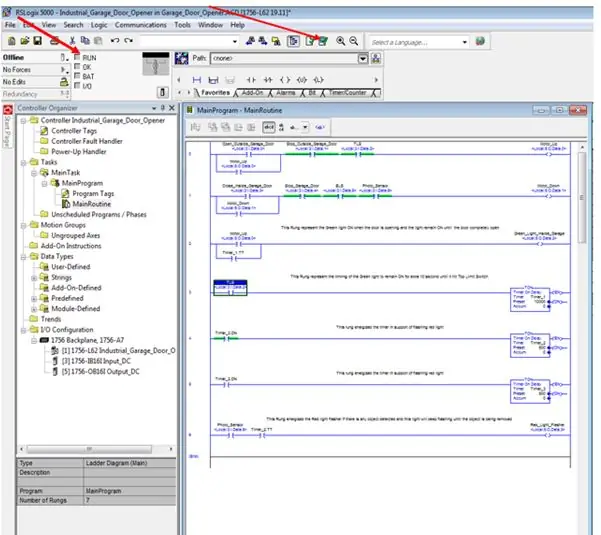601x535 pixels.
Task: Click the Save floppy disk icon
Action: coord(38,41)
